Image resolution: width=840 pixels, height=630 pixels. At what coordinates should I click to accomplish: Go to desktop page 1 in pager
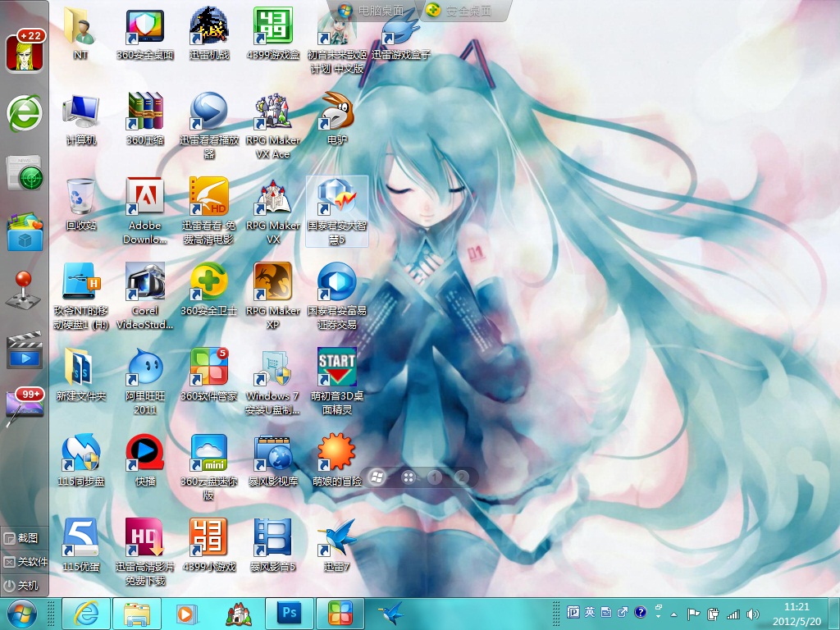click(435, 477)
